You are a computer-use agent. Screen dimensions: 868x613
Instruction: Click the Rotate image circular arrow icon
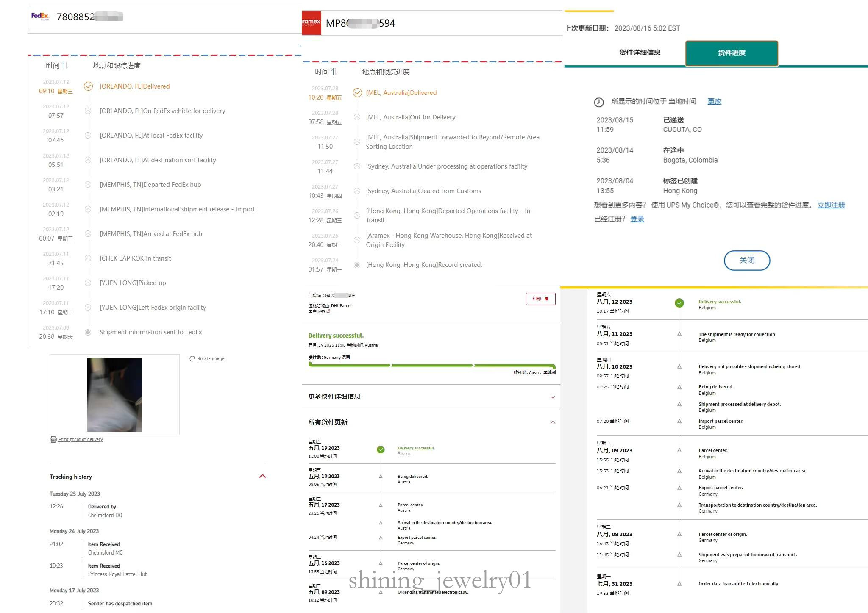192,358
